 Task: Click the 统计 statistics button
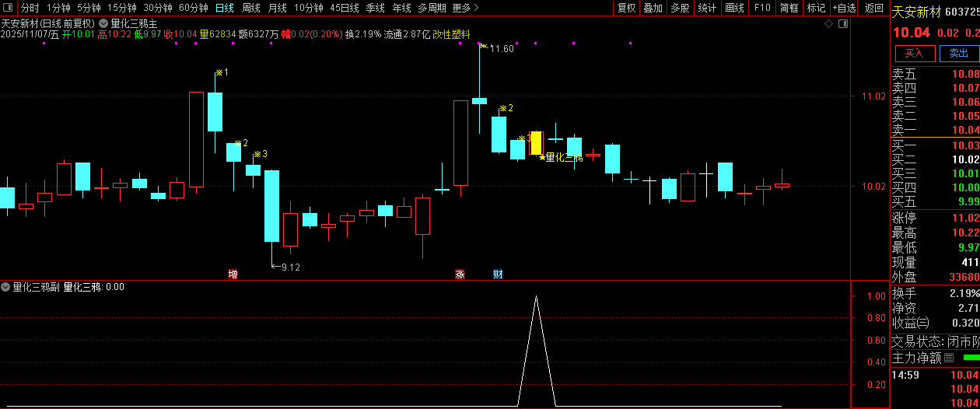[707, 8]
